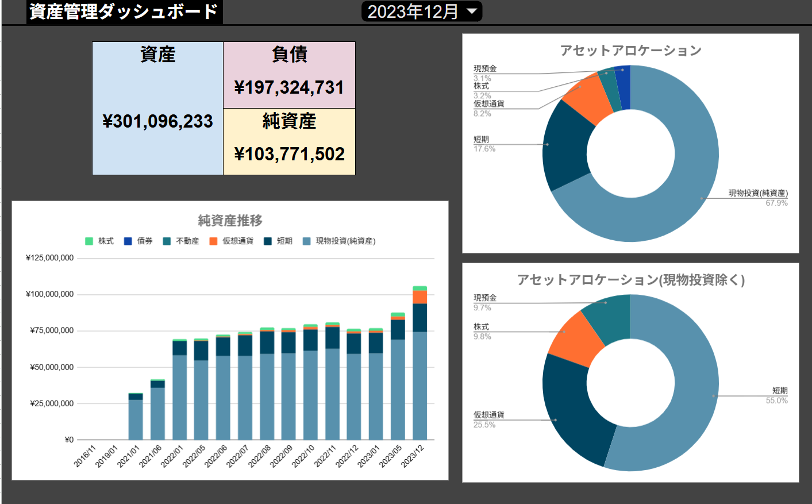Select the ¥301,096,233 資産 total cell

(157, 121)
